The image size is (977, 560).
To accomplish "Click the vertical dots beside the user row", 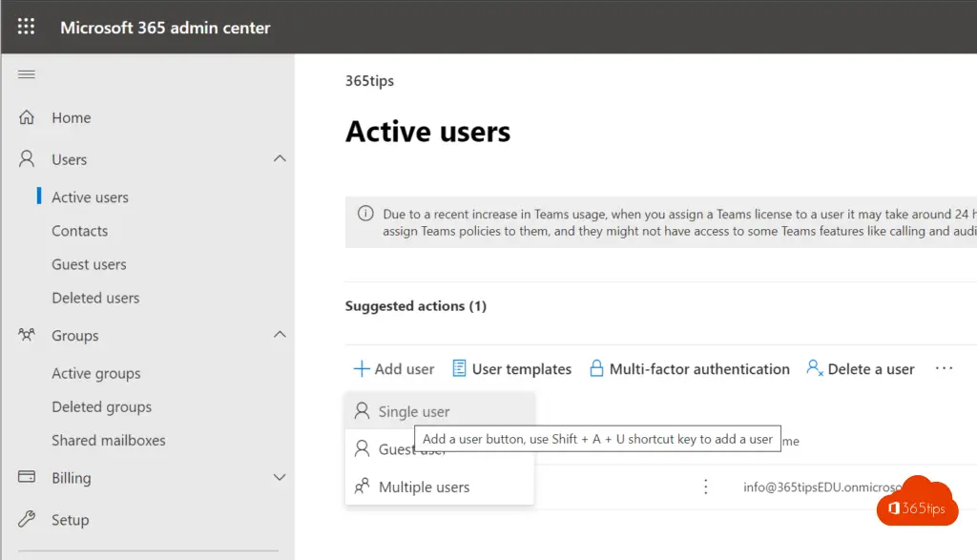I will click(x=706, y=487).
